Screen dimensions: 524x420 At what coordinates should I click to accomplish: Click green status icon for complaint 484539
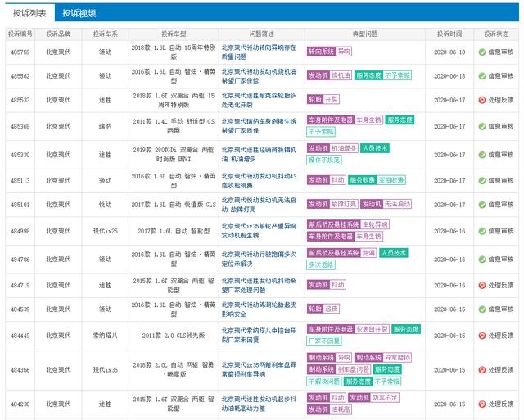(x=482, y=309)
